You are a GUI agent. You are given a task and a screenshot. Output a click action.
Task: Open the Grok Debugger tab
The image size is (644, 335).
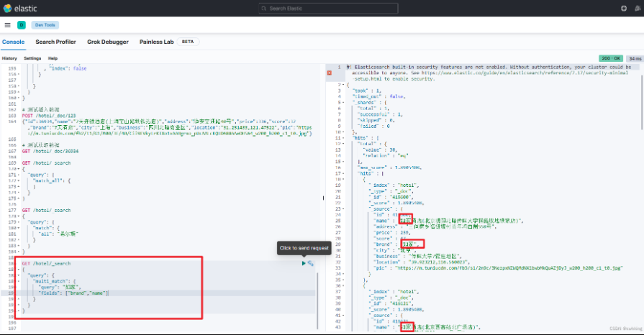tap(108, 42)
